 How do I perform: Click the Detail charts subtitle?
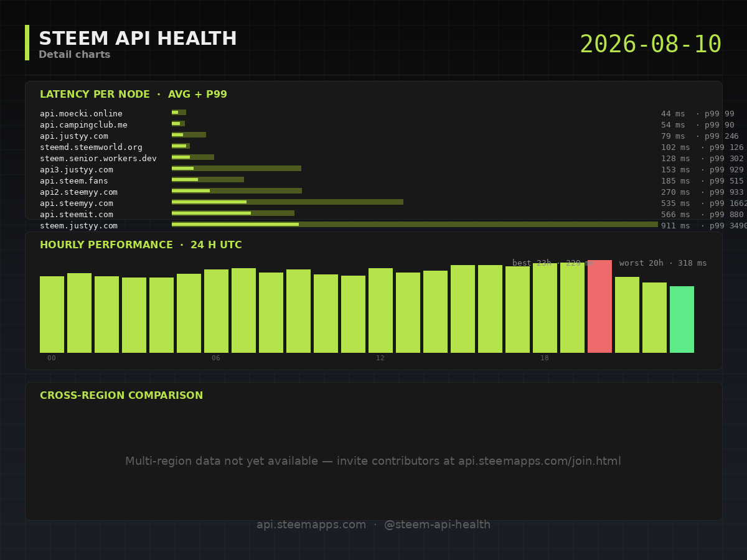74,55
